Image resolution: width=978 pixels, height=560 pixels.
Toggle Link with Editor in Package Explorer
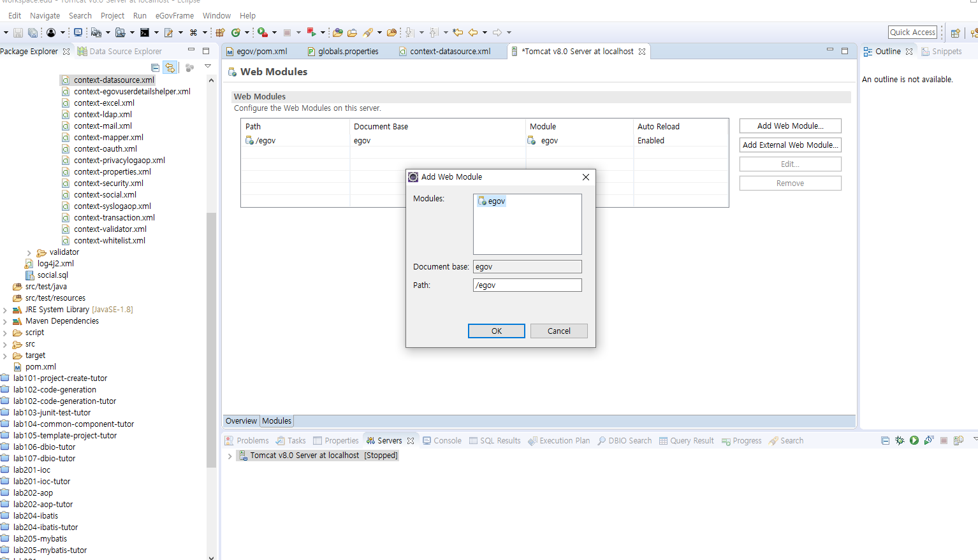pos(170,67)
